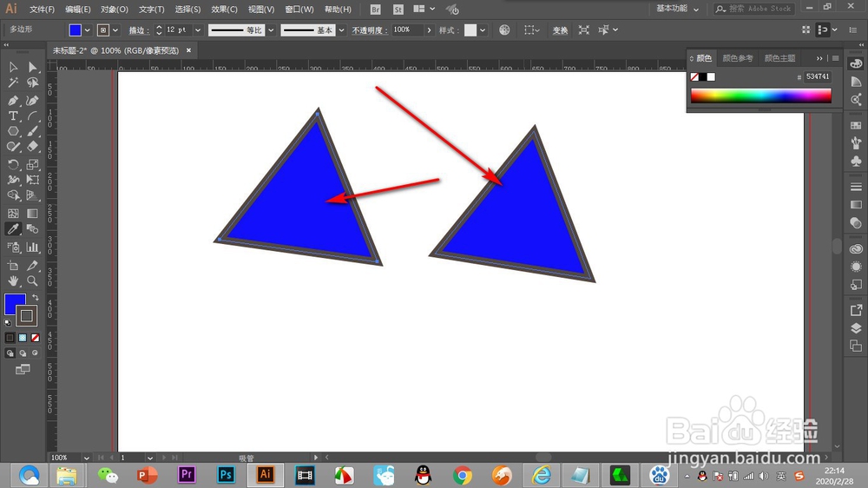Select the Arc segment tool
Viewport: 868px width, 488px height.
[33, 115]
